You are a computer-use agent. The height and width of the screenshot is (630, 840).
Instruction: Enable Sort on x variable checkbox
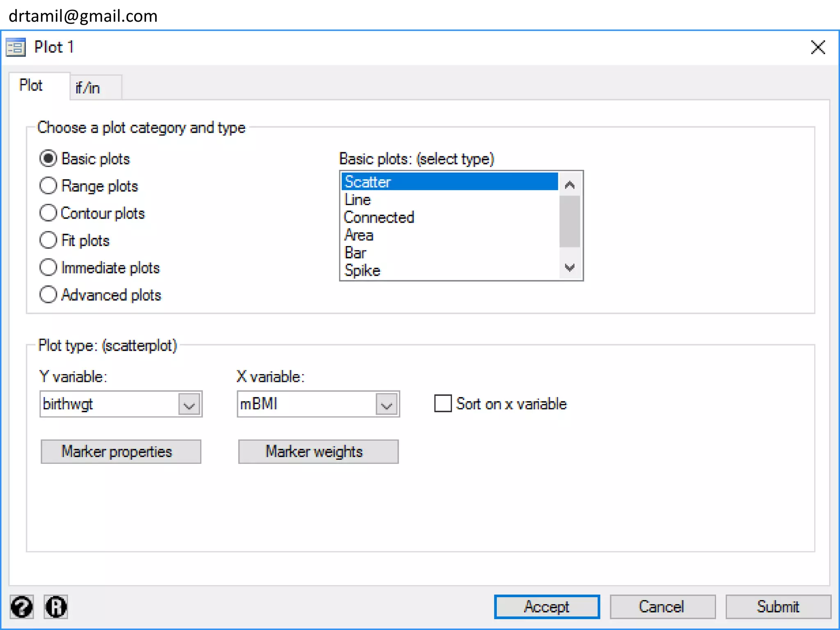[x=443, y=404]
